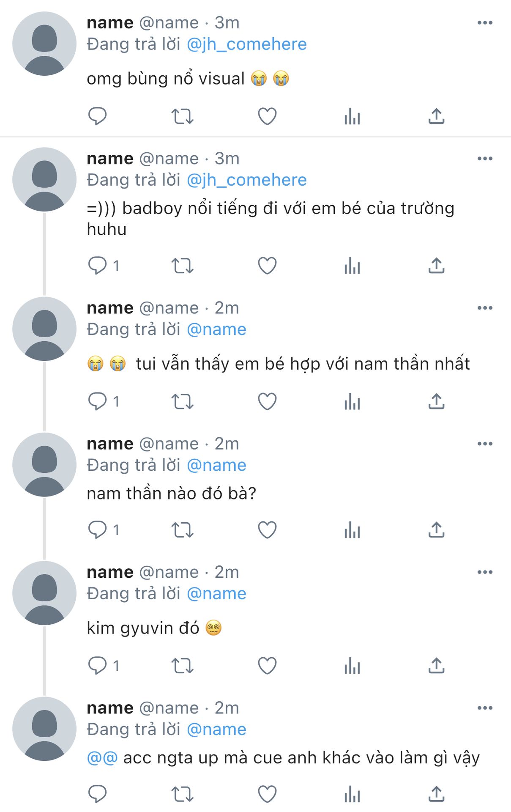Reply to the 'omg bùng nổ visual' tweet
Viewport: 511px width, 812px height.
[x=97, y=116]
